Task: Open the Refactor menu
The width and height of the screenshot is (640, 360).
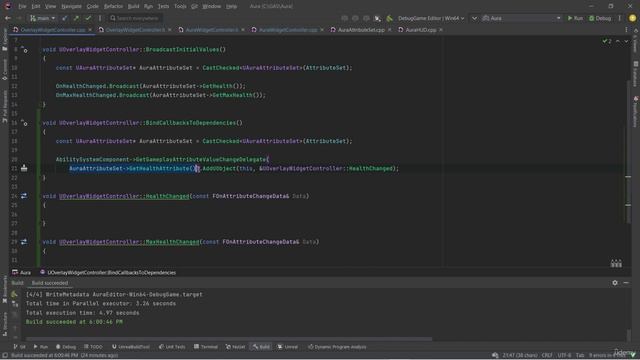Action: 113,6
